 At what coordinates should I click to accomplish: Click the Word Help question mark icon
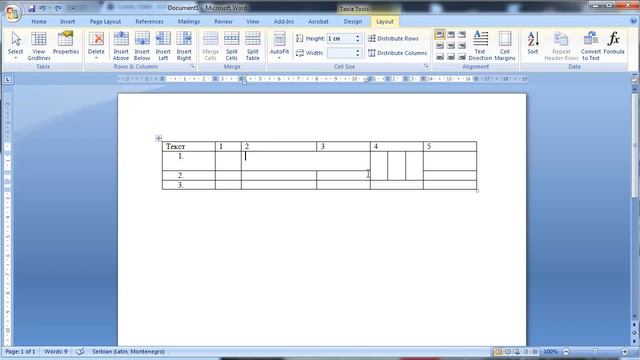tap(634, 21)
